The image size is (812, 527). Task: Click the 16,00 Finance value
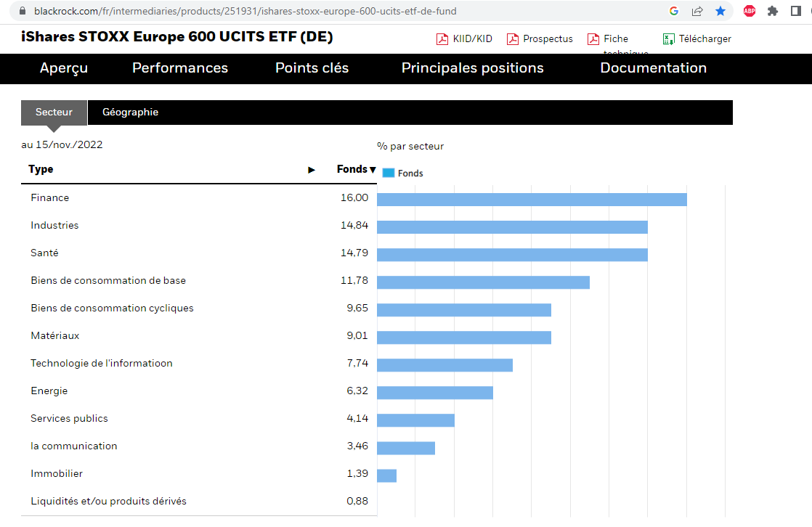(354, 197)
